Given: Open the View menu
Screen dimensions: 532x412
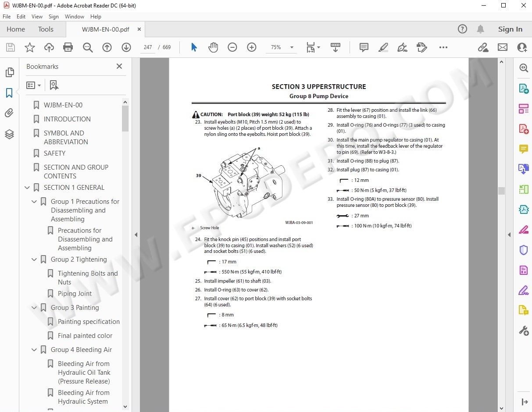Looking at the screenshot, I should pyautogui.click(x=37, y=17).
